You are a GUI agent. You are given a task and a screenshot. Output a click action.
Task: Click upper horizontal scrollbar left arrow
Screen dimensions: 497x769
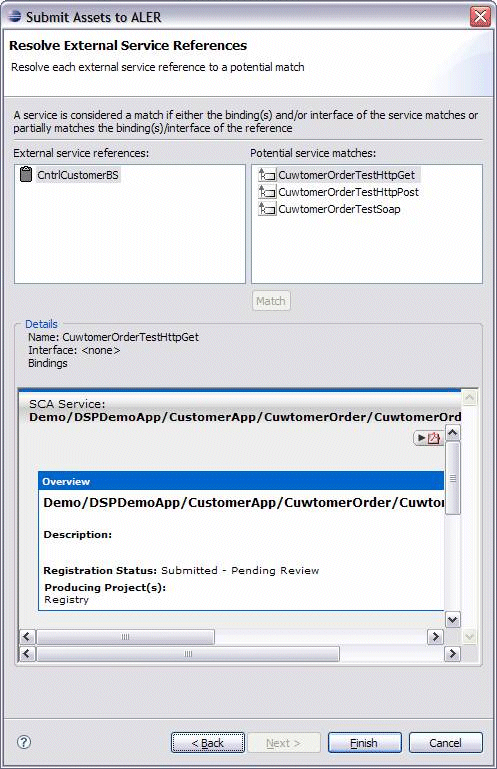pyautogui.click(x=26, y=637)
